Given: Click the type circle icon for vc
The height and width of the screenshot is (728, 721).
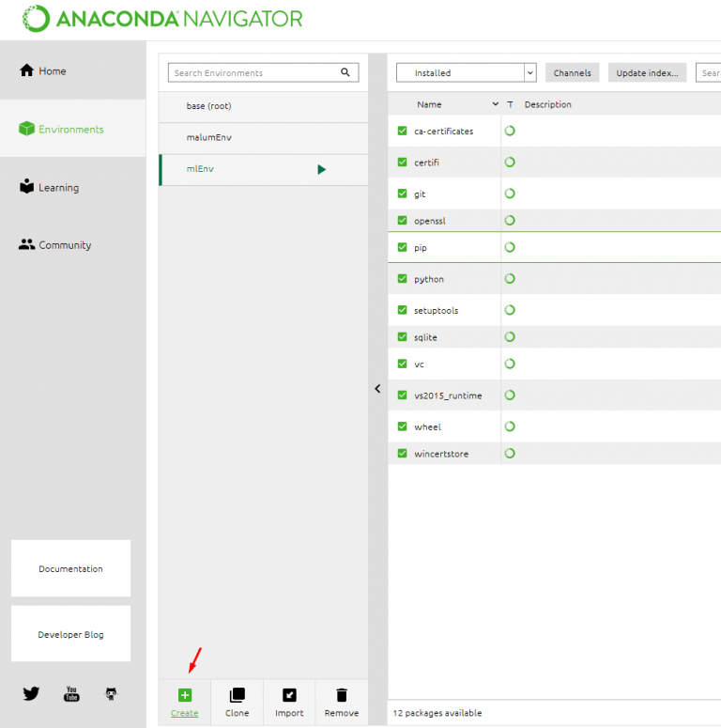Looking at the screenshot, I should pyautogui.click(x=510, y=364).
